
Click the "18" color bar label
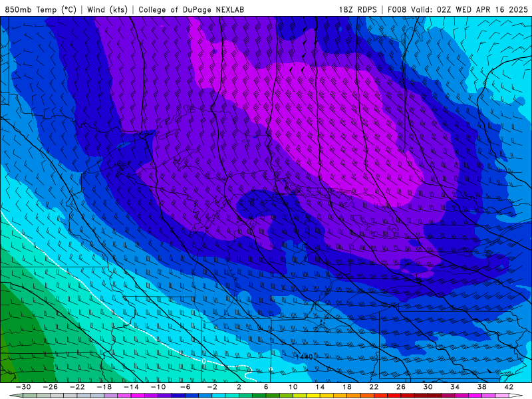[x=346, y=387]
